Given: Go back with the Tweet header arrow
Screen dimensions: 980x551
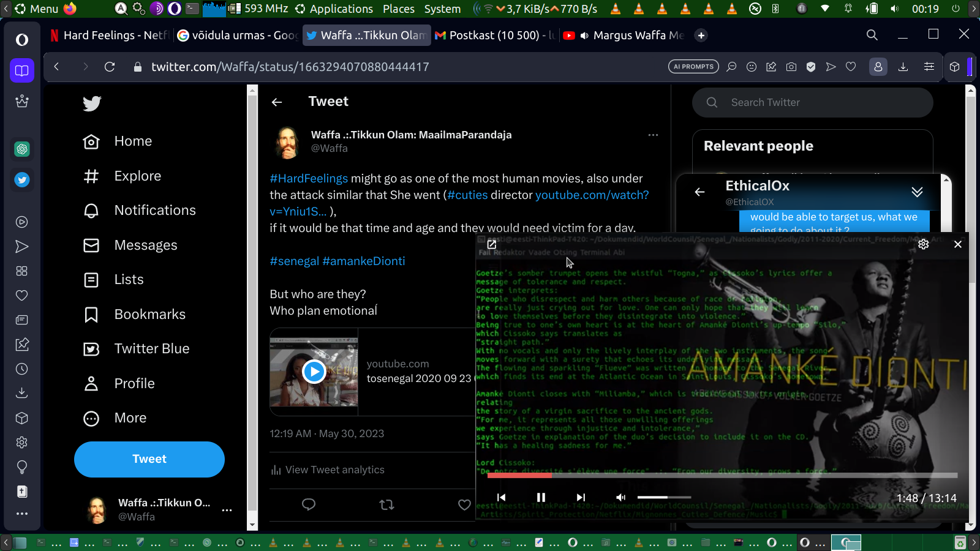Looking at the screenshot, I should click(277, 102).
